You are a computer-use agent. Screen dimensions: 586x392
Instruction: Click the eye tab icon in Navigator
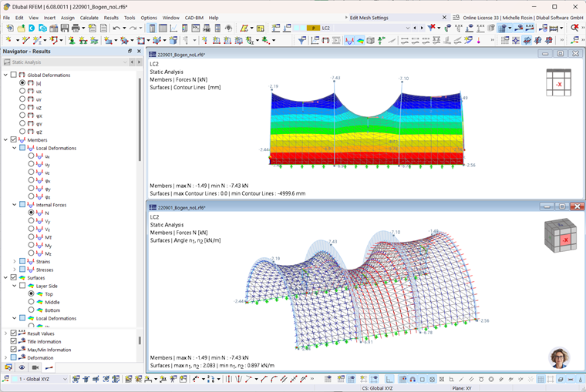point(22,367)
